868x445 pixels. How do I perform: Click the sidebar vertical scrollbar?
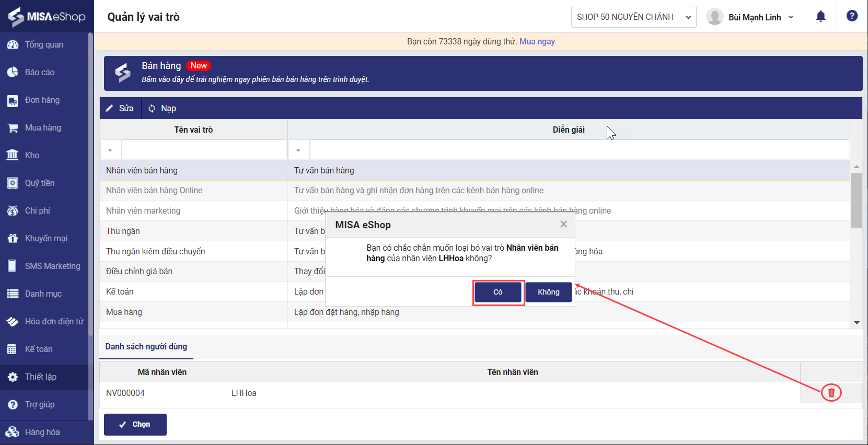click(90, 184)
